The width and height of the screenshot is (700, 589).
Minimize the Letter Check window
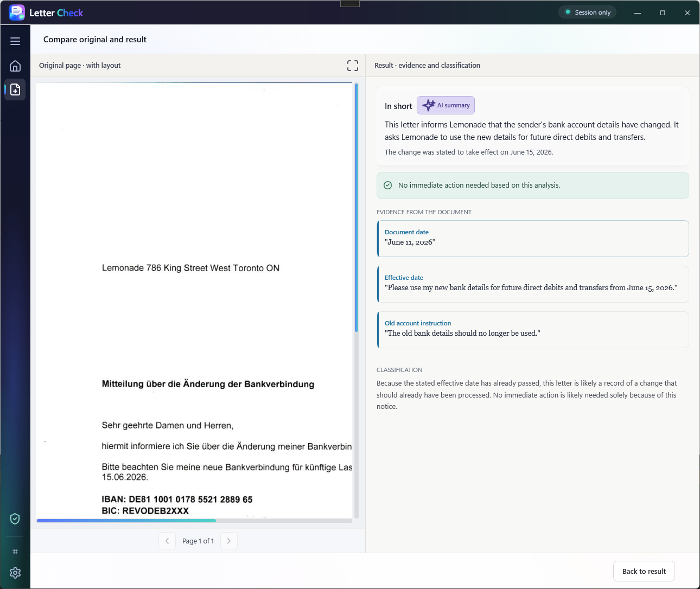point(638,12)
